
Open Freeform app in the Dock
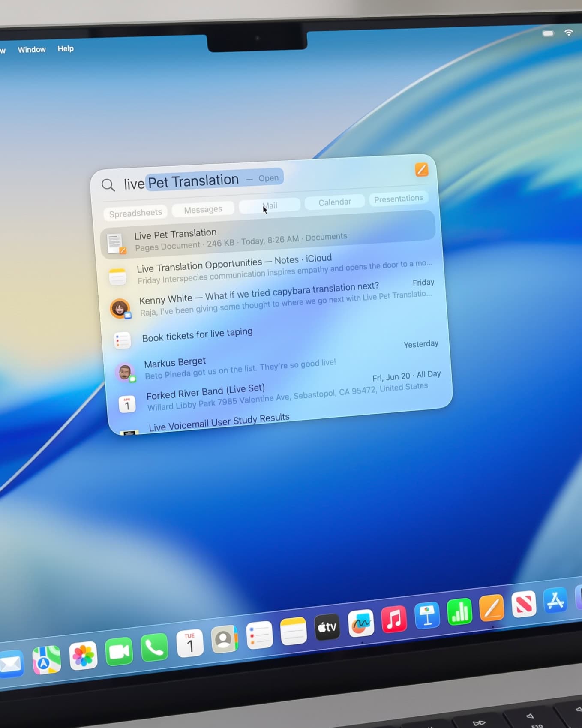pos(361,623)
